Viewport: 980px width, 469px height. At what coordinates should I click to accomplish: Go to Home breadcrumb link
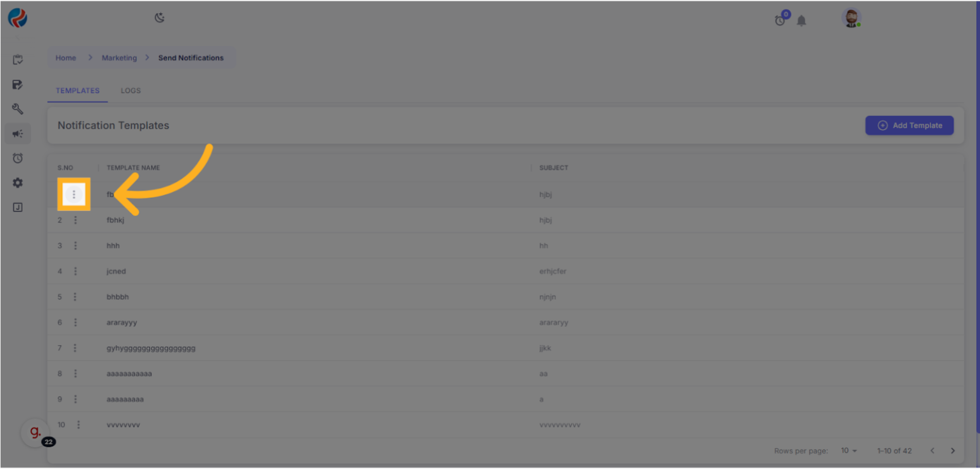coord(66,58)
